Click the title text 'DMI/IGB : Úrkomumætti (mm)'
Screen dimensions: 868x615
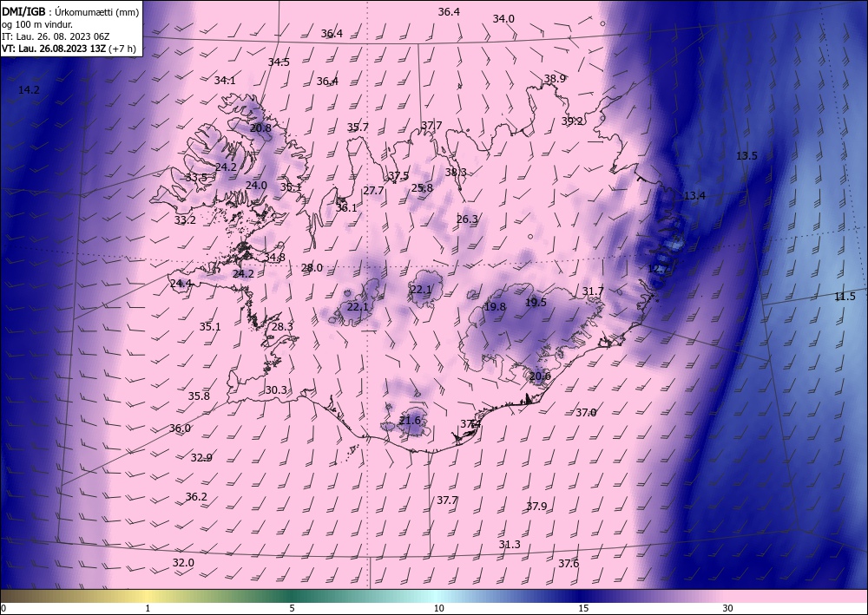(x=70, y=12)
